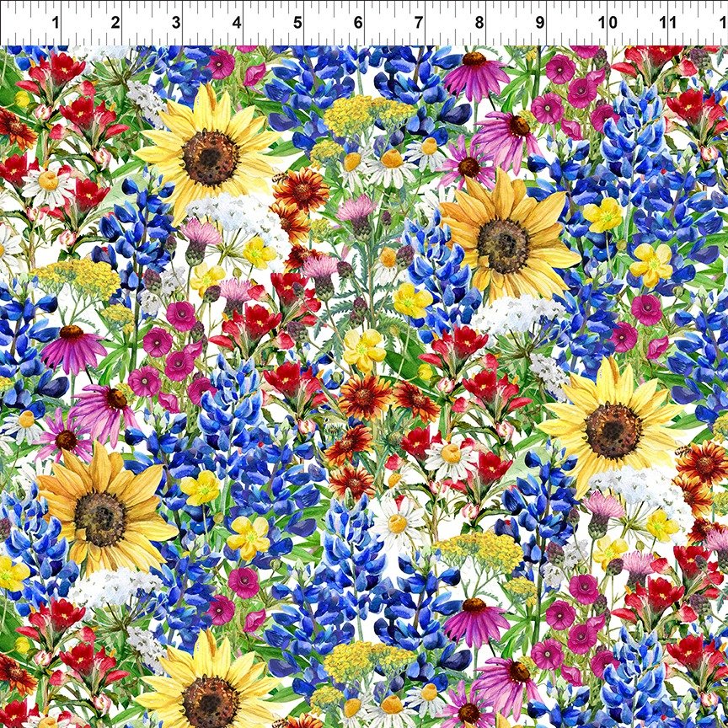Click the sunflower just below ruler numbers 3 and 4
Viewport: 728px width, 728px height.
click(x=211, y=158)
